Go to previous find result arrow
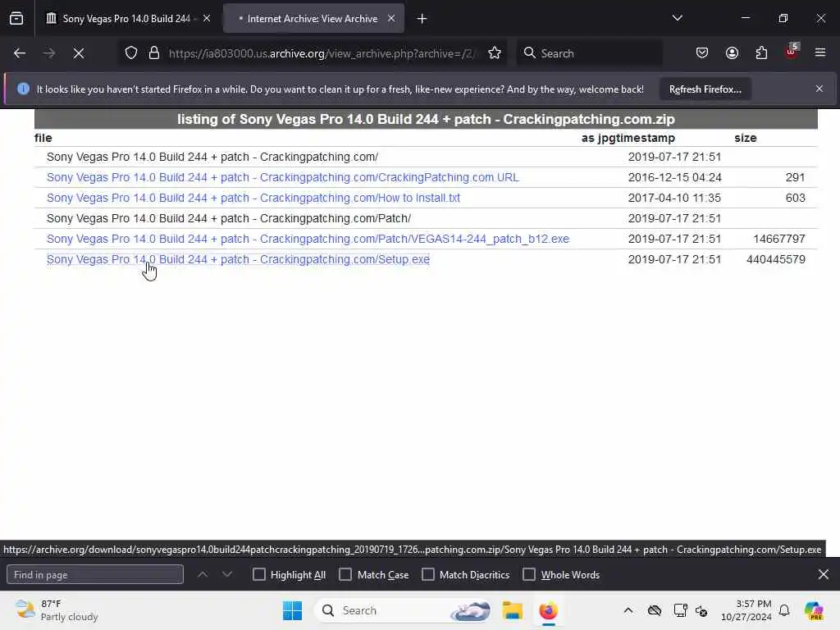The height and width of the screenshot is (630, 840). (203, 574)
